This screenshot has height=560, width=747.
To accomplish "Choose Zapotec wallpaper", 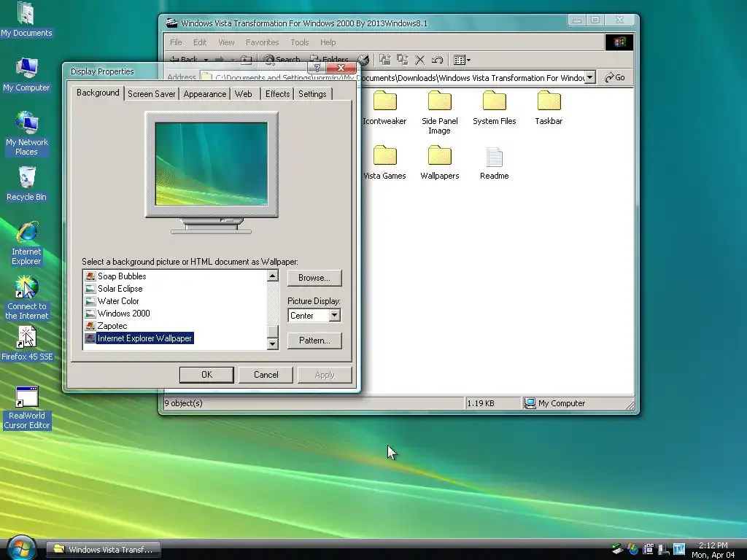I will 112,326.
